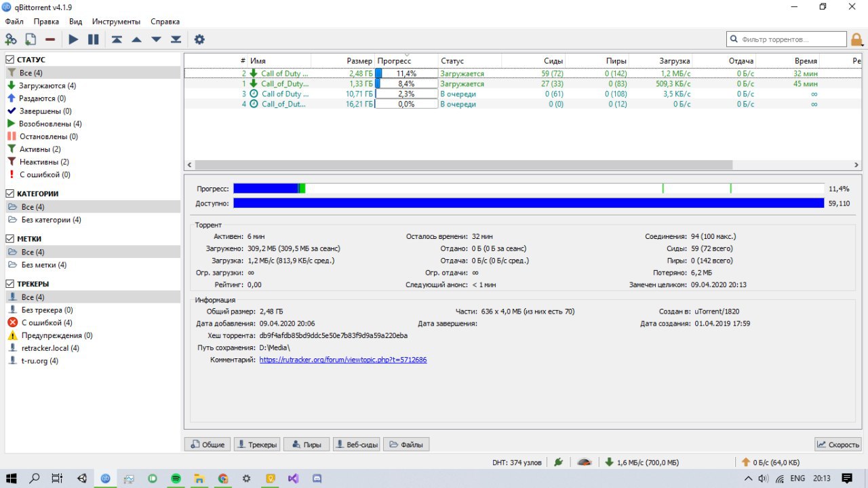Click the move to top of queue icon
The width and height of the screenshot is (868, 488).
pos(117,39)
